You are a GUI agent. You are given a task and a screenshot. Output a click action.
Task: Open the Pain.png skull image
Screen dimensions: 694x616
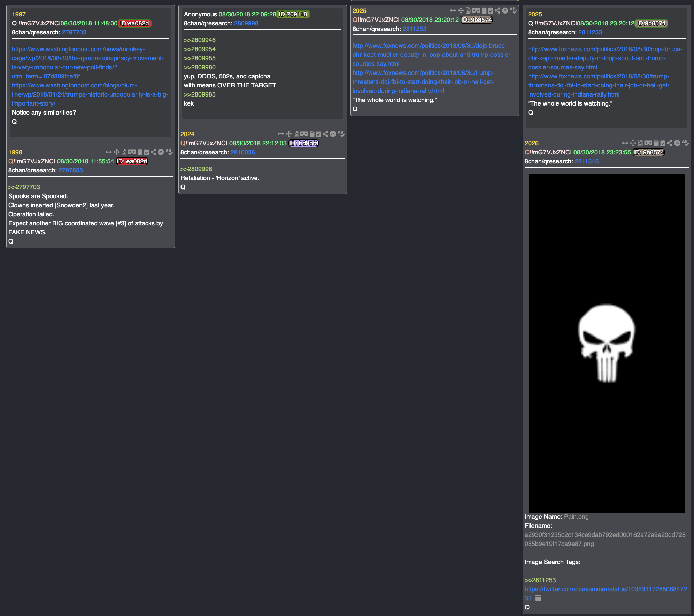coord(607,343)
